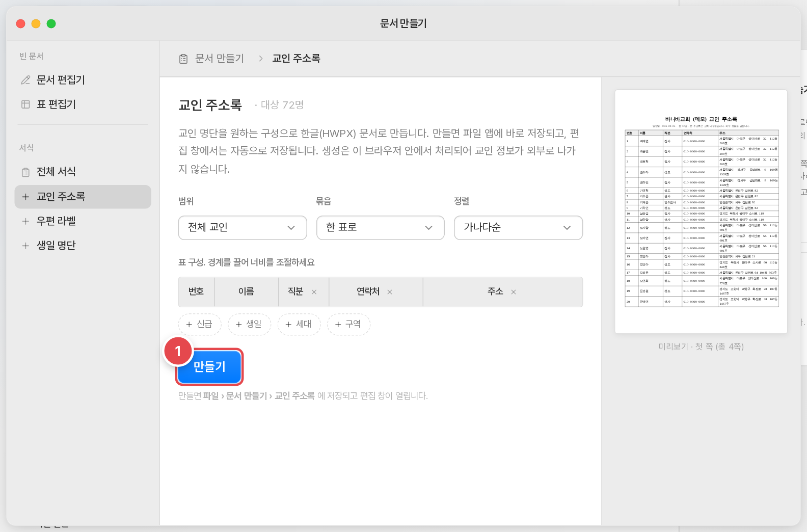The height and width of the screenshot is (532, 807).
Task: Select 교인 주소록 sidebar item
Action: [x=83, y=197]
